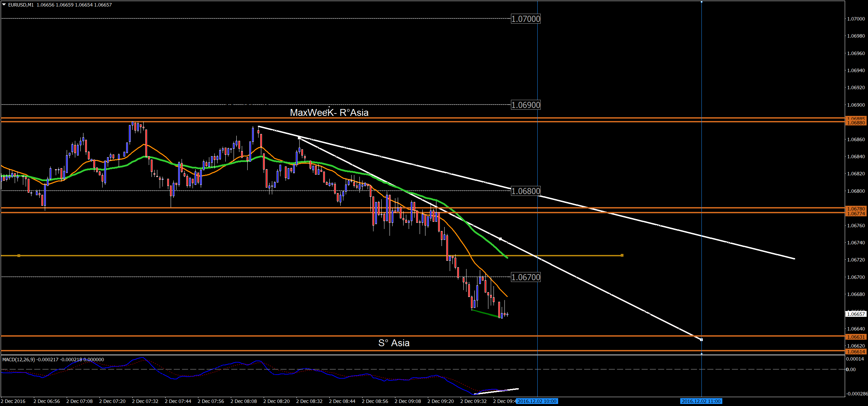
Task: Click the orange 1.06631 price tag
Action: [856, 337]
